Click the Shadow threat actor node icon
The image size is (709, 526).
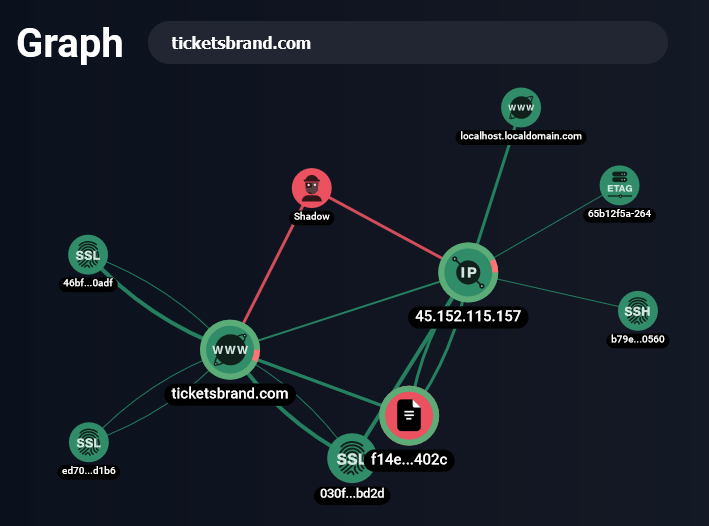(x=312, y=188)
